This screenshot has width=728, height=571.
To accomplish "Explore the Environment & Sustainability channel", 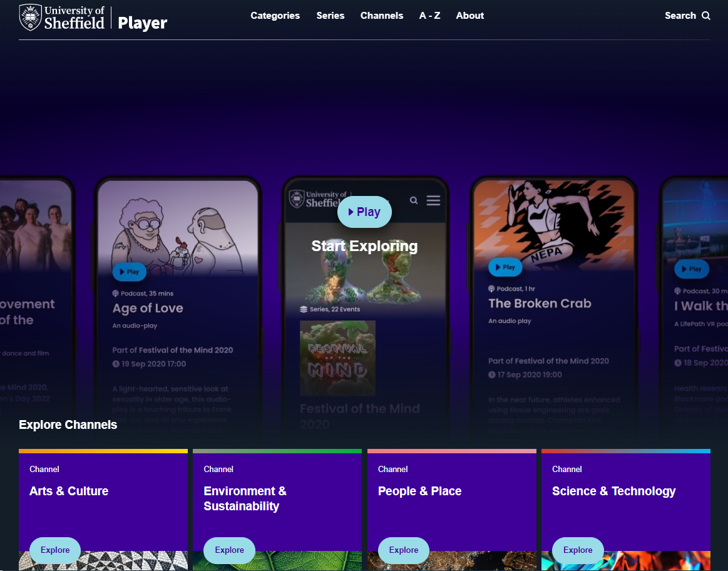I will tap(229, 550).
